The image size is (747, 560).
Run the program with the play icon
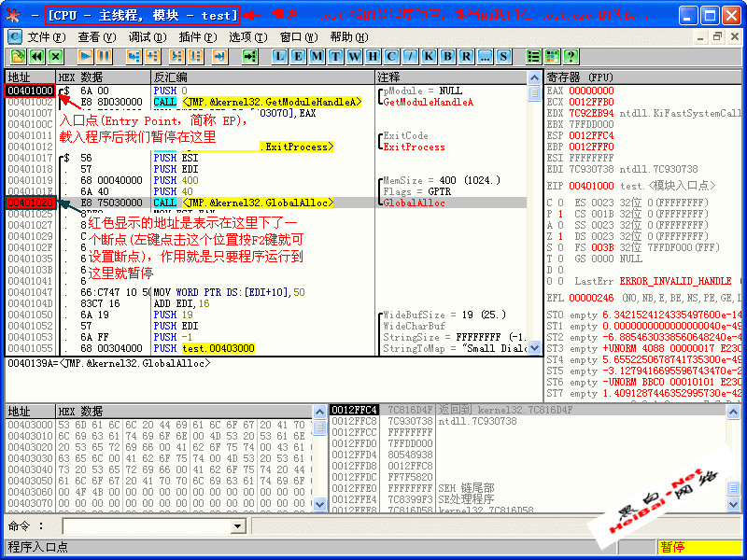coord(86,57)
